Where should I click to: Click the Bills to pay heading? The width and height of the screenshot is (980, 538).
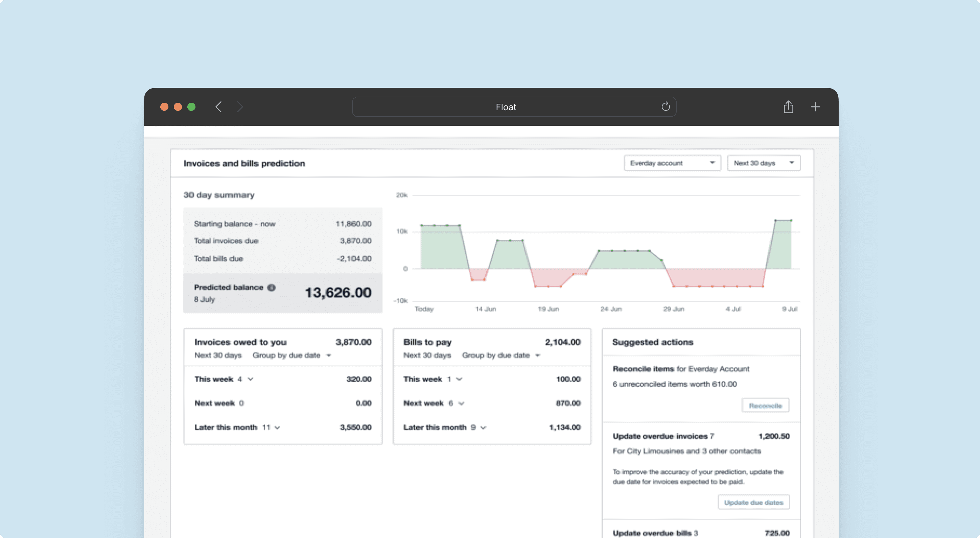427,342
